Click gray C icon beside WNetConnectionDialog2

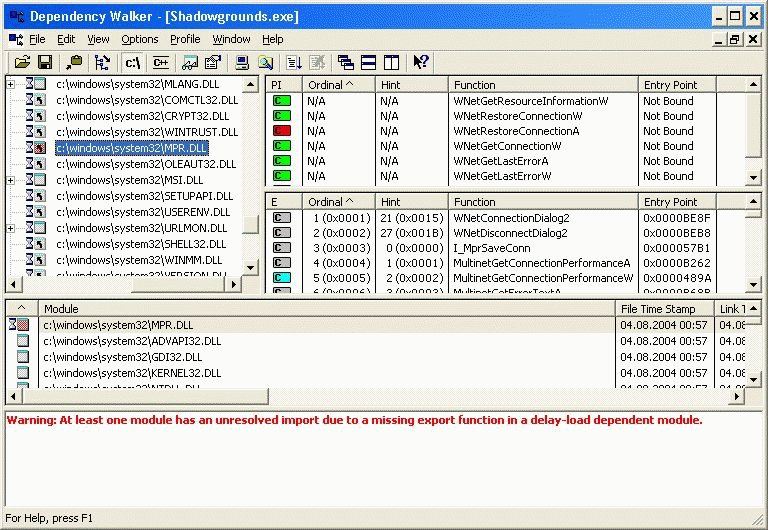[x=282, y=218]
